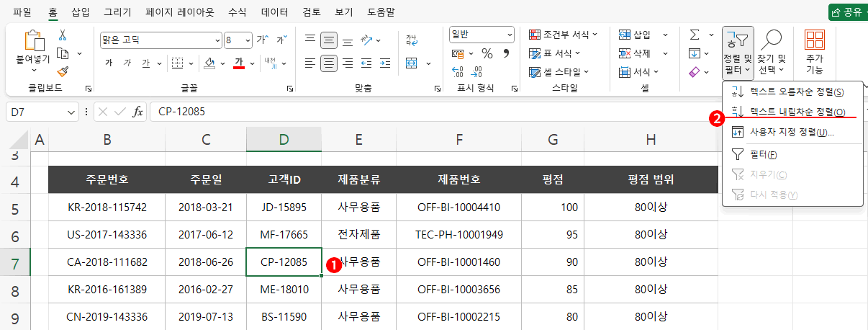Screen dimensions: 868x330
Task: Click Merge and Center icon
Action: tap(412, 63)
